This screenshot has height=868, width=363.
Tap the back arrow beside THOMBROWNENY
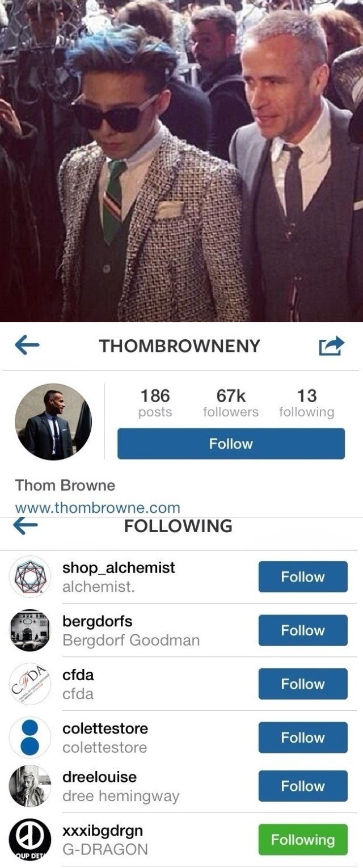click(x=27, y=345)
